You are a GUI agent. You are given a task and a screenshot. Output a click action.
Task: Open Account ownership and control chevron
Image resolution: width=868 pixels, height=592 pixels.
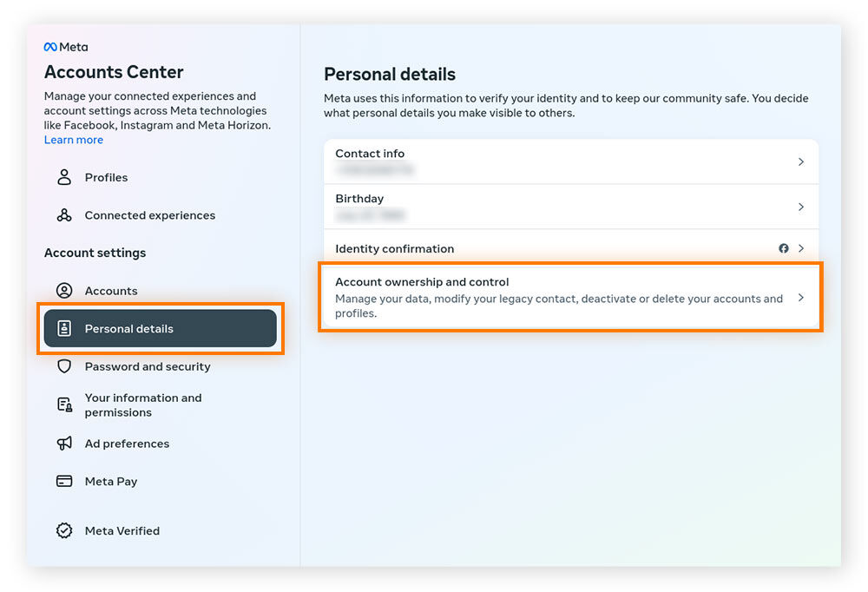[800, 298]
